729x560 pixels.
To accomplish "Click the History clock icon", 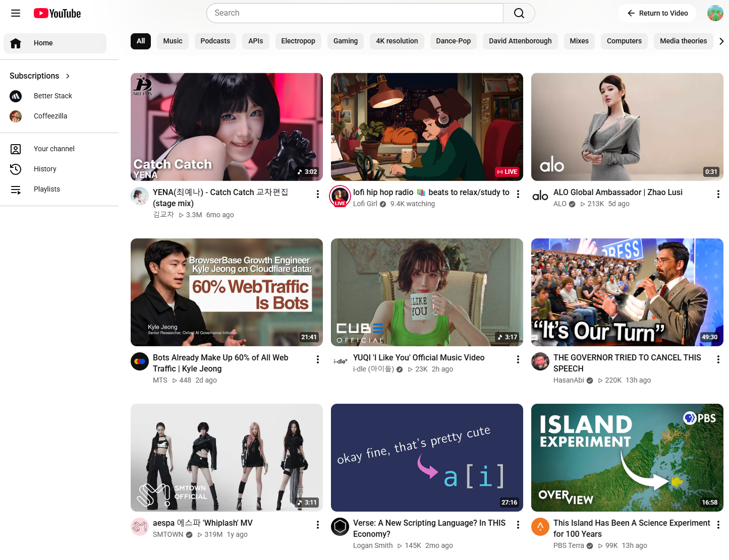I will click(x=16, y=169).
